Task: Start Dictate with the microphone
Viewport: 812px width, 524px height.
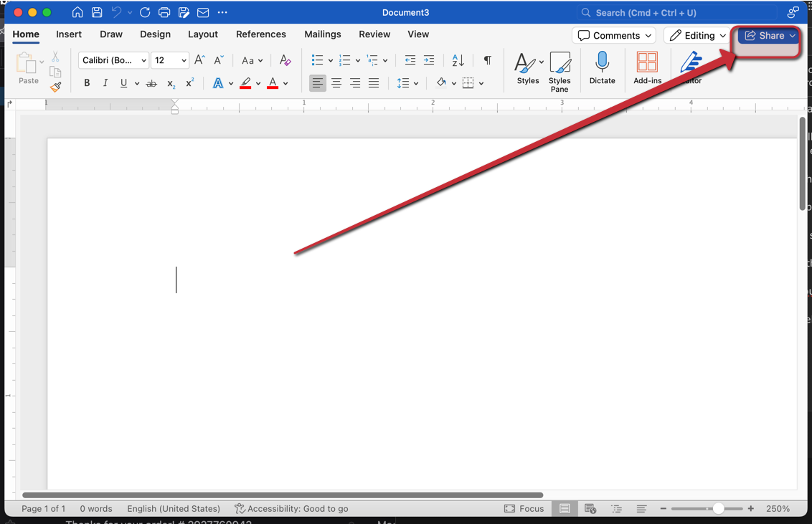Action: [x=603, y=68]
